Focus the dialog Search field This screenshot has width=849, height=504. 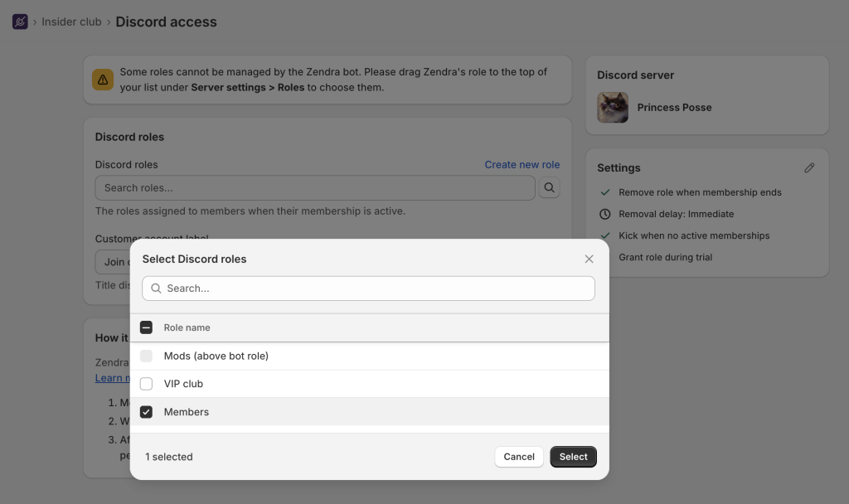368,288
